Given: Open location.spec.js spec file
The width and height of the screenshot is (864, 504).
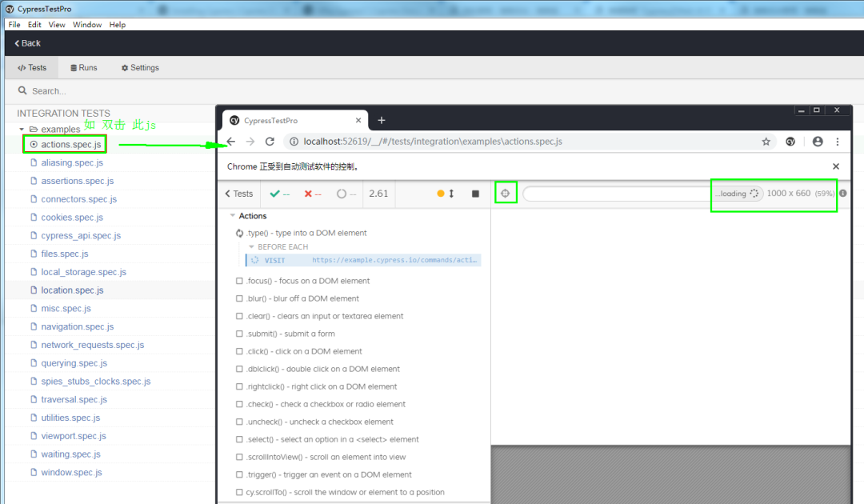Looking at the screenshot, I should (72, 290).
